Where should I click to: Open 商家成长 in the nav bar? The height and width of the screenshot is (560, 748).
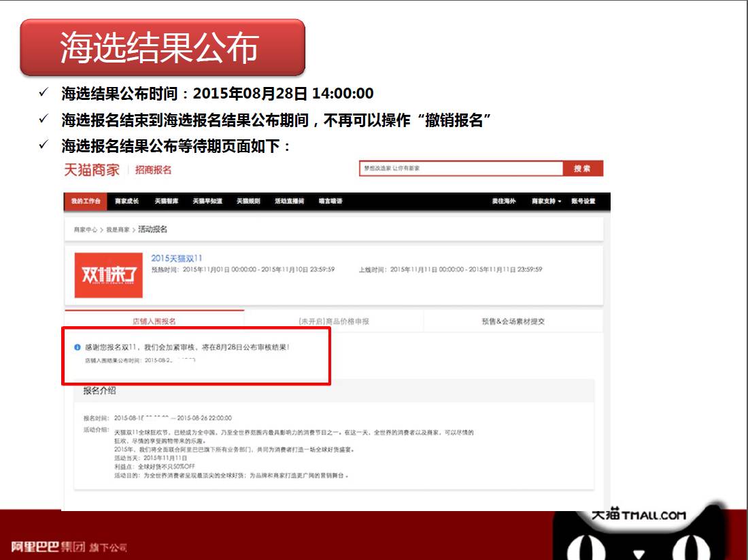click(126, 201)
